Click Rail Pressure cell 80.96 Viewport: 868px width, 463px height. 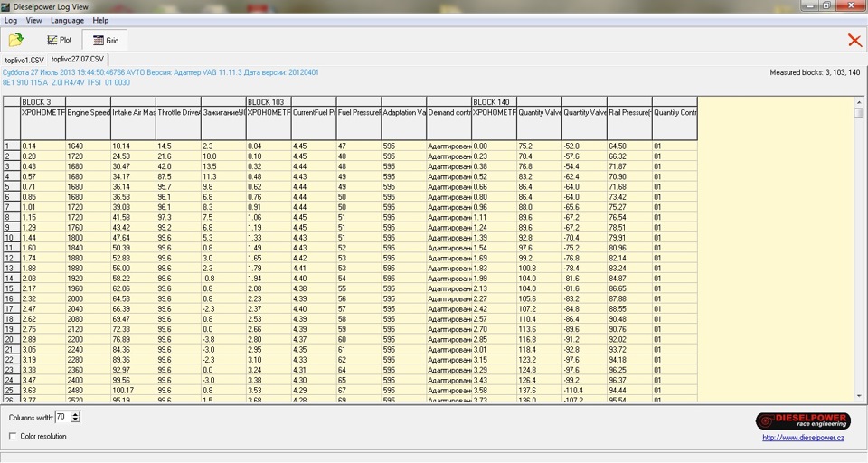[630, 248]
